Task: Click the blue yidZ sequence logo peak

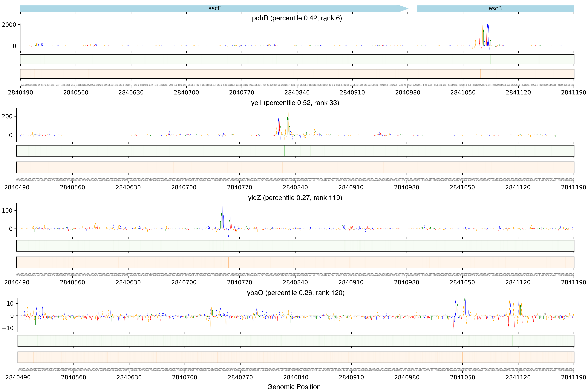Action: (x=223, y=215)
